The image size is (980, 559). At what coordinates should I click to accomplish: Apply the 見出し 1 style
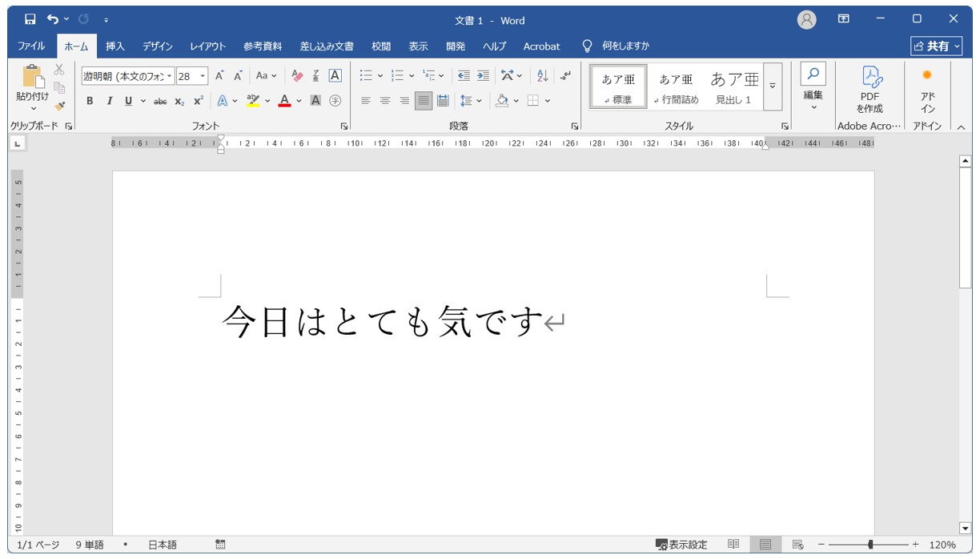point(734,86)
